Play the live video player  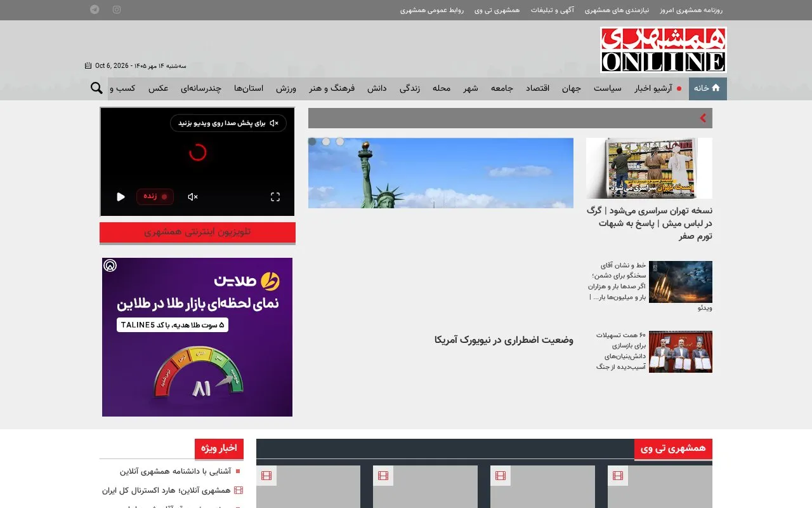click(x=121, y=197)
